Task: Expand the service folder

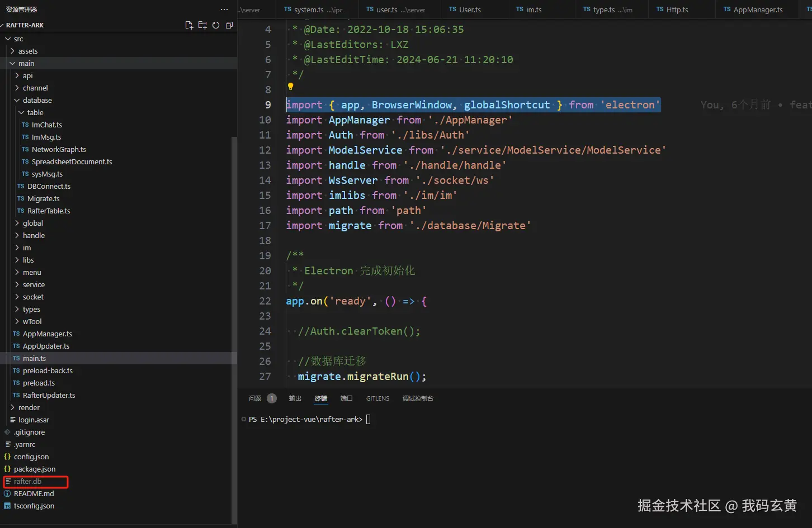Action: [17, 284]
